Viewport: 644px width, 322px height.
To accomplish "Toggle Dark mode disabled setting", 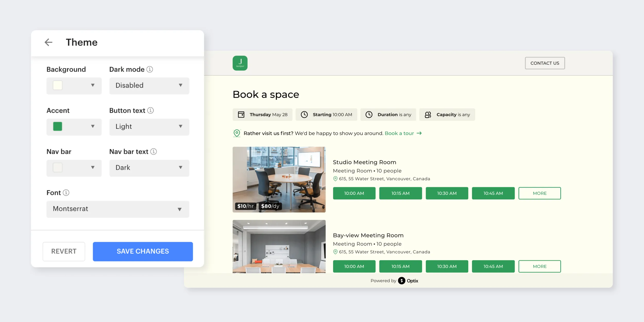I will [x=149, y=86].
